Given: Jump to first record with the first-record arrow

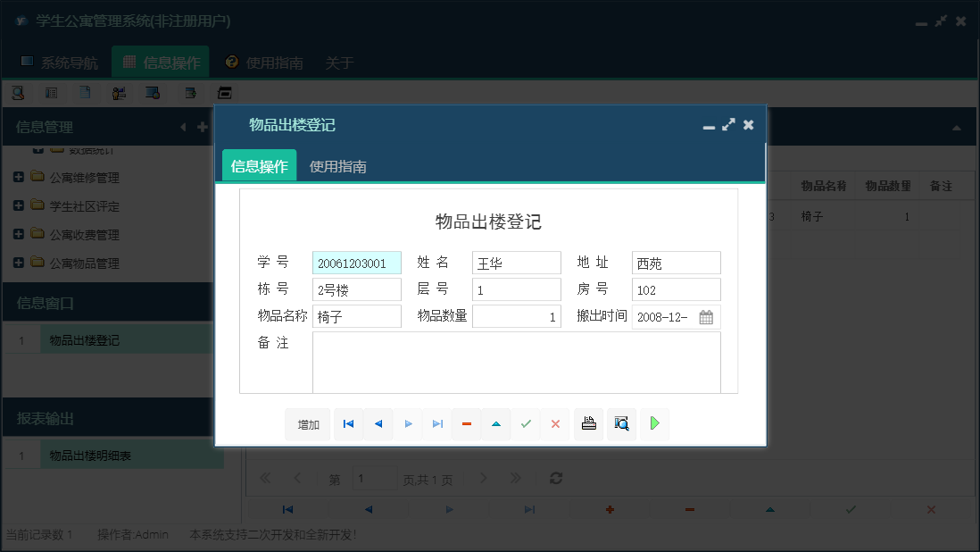Looking at the screenshot, I should [348, 423].
